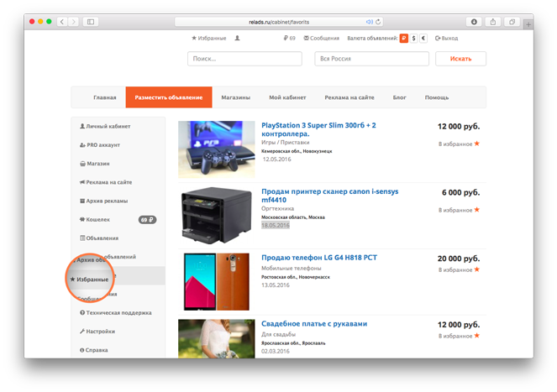Click the Искать search button
This screenshot has width=557, height=392.
pos(460,59)
